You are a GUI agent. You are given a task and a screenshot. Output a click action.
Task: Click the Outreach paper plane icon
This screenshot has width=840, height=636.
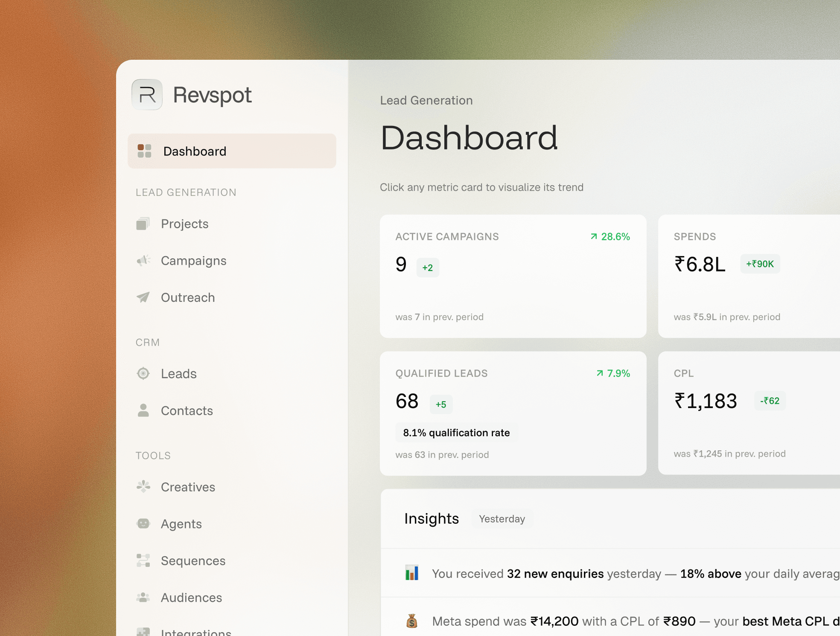click(143, 297)
